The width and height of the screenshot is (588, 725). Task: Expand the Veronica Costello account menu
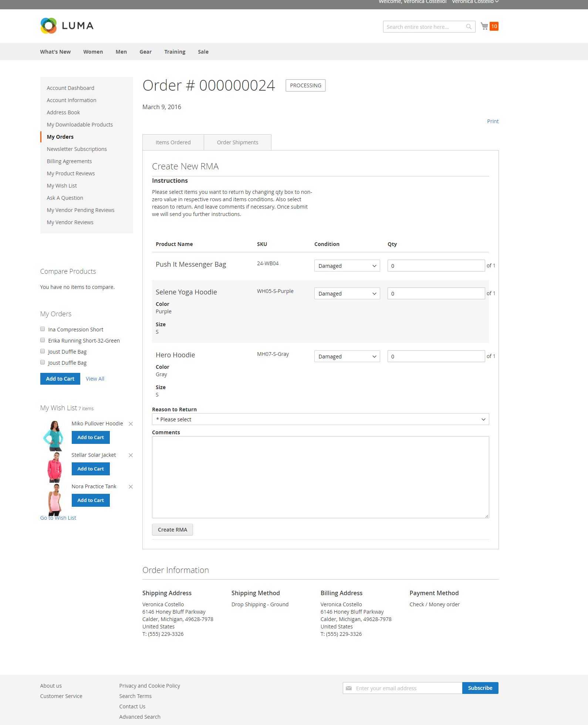[475, 2]
